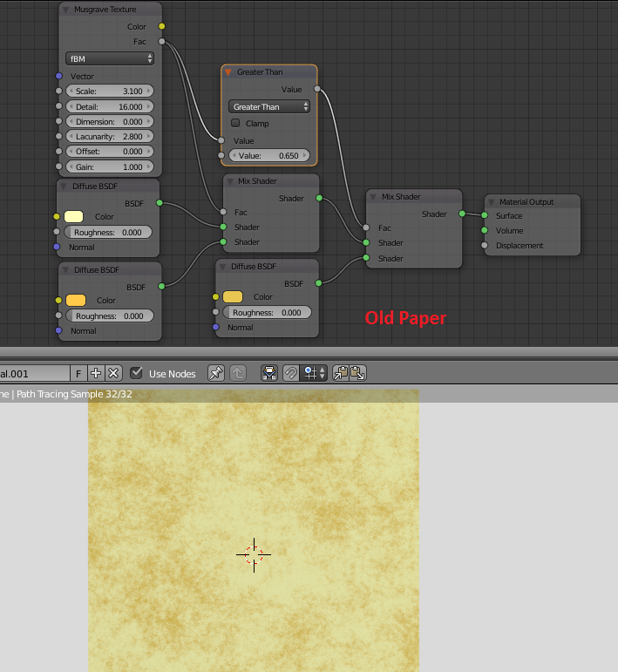Click the Musgrave Vector input socket

[59, 76]
